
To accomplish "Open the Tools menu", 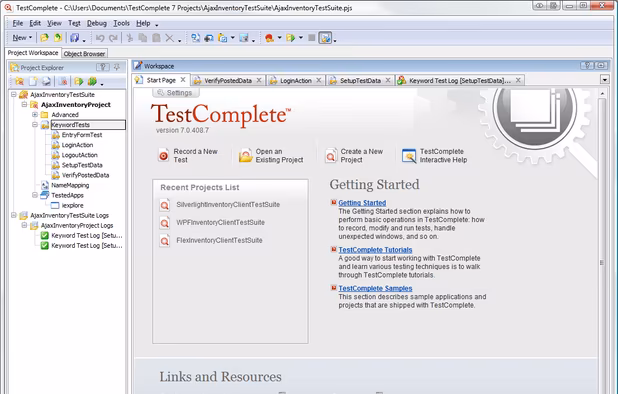I will (x=121, y=23).
